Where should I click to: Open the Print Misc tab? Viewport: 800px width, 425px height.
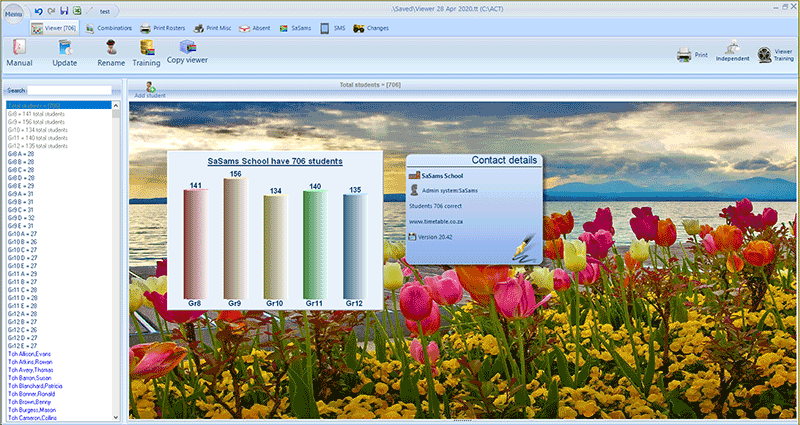[212, 29]
